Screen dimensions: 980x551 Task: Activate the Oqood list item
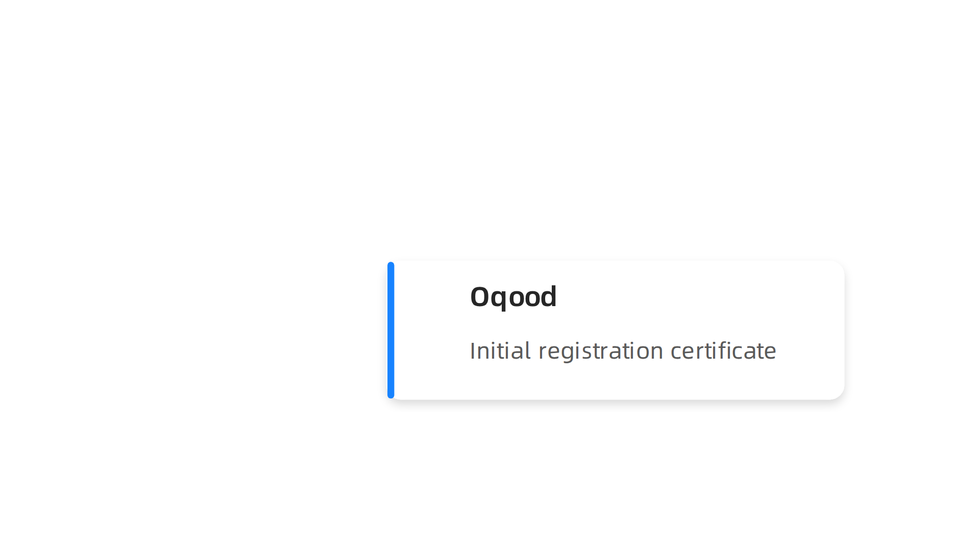pyautogui.click(x=616, y=330)
